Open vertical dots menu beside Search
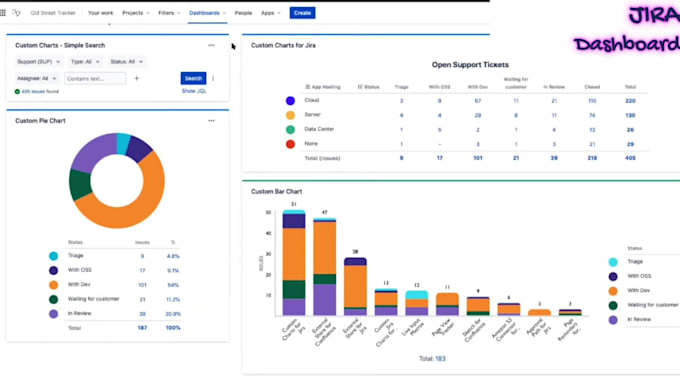The height and width of the screenshot is (383, 680). pos(213,79)
